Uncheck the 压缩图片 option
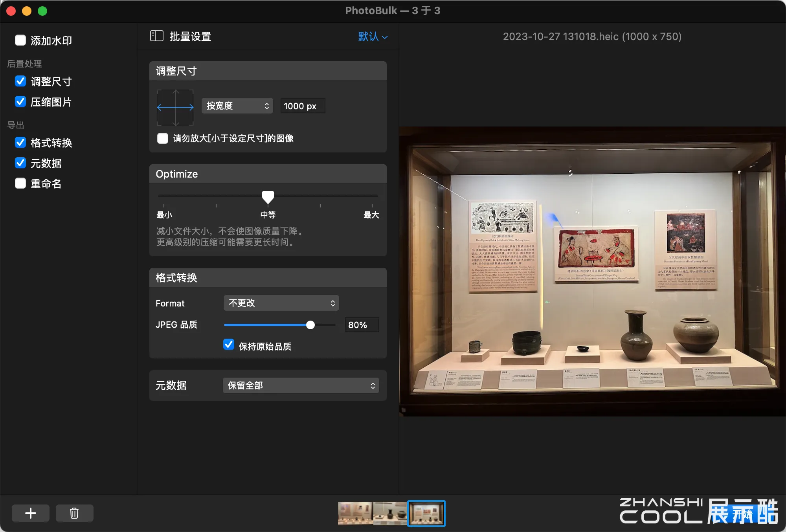 click(20, 102)
